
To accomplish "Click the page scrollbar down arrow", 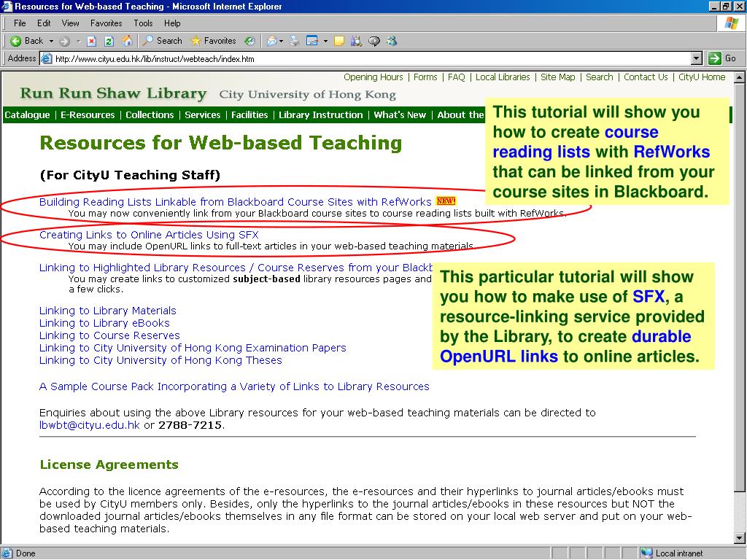I will tap(740, 538).
